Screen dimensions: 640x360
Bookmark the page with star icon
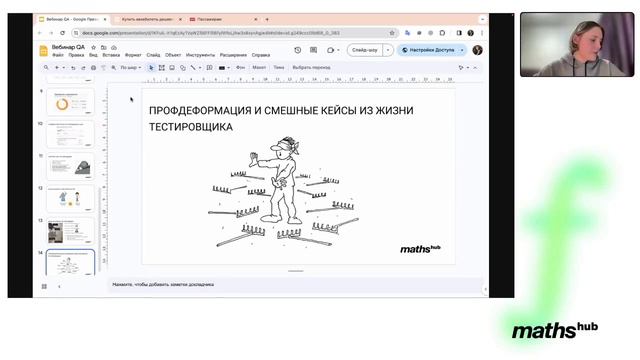coord(392,33)
